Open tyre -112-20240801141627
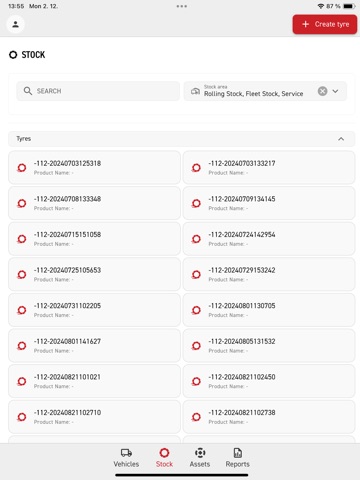360x480 pixels. point(94,346)
